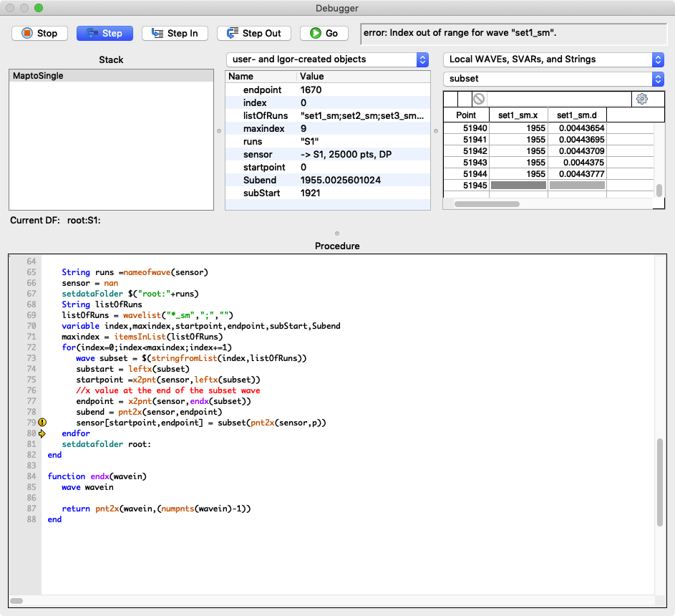The height and width of the screenshot is (616, 675).
Task: Click the set1_sm.d column header
Action: pyautogui.click(x=577, y=115)
